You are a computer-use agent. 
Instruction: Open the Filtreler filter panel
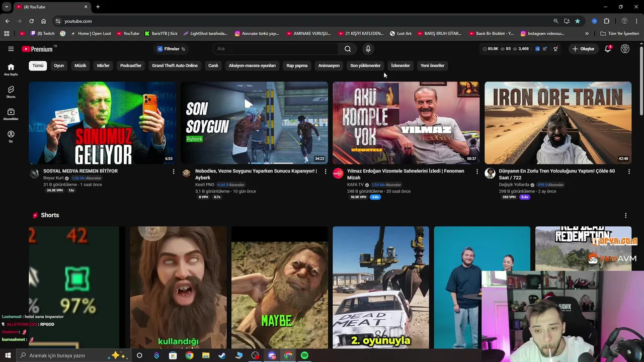(x=171, y=49)
